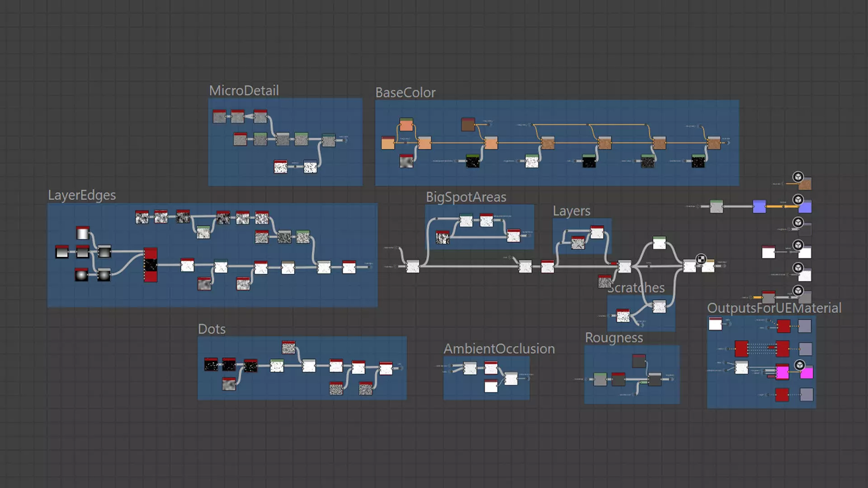Click the black-white noise node in BigSpotAreas
This screenshot has width=868, height=488.
tap(442, 238)
